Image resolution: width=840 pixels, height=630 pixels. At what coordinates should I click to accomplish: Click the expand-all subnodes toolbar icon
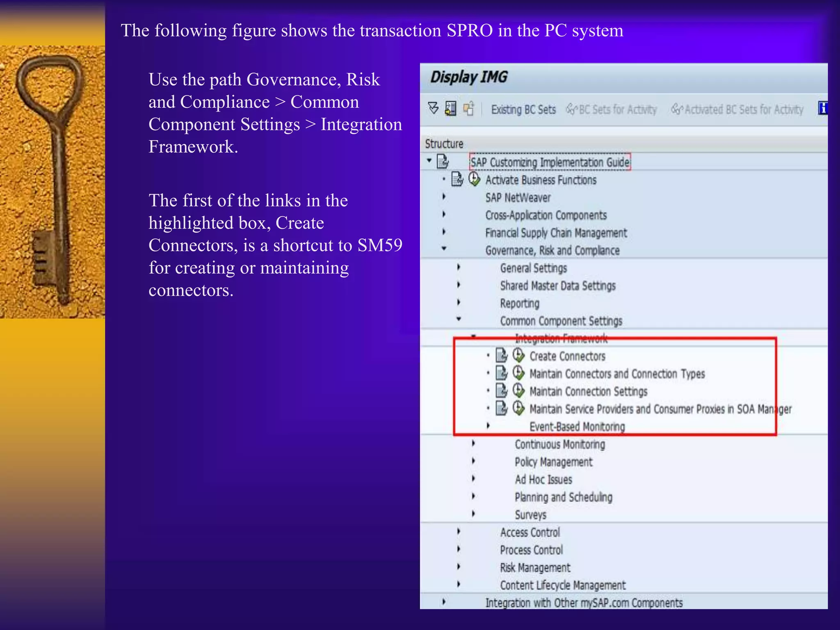(433, 108)
